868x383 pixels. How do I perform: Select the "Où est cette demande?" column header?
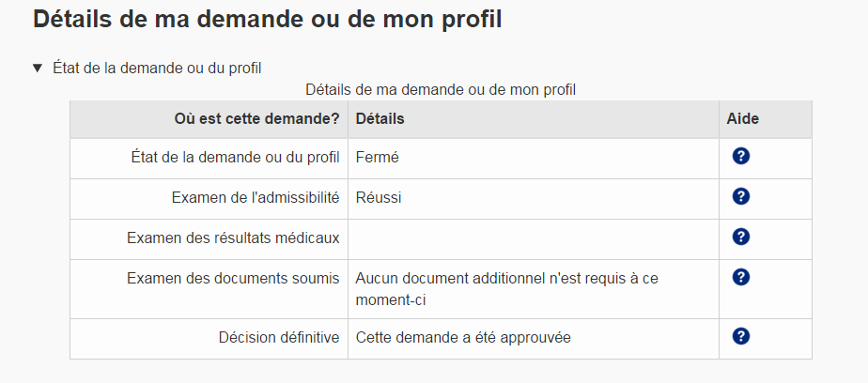pos(256,119)
